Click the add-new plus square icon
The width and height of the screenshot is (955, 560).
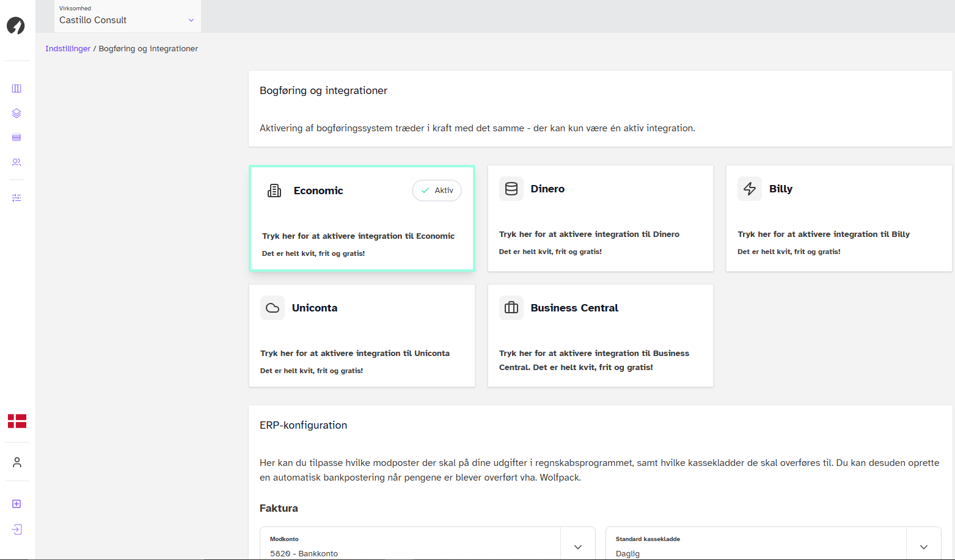click(16, 504)
